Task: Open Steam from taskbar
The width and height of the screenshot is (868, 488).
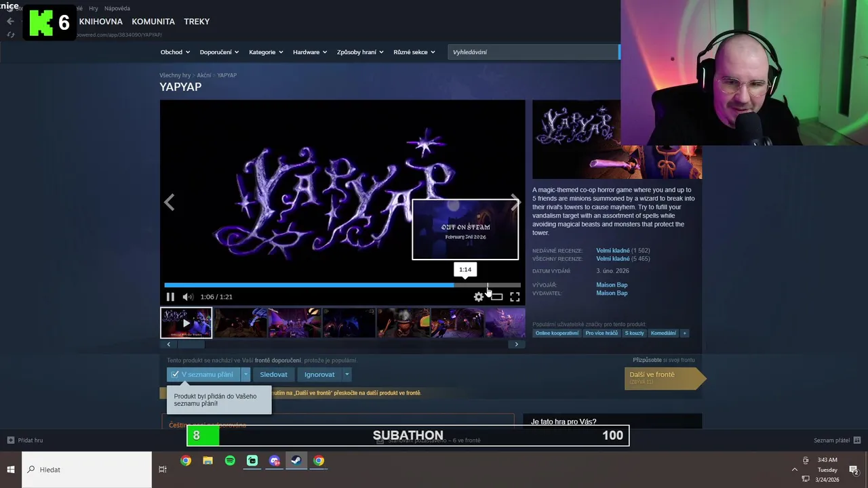Action: click(296, 461)
